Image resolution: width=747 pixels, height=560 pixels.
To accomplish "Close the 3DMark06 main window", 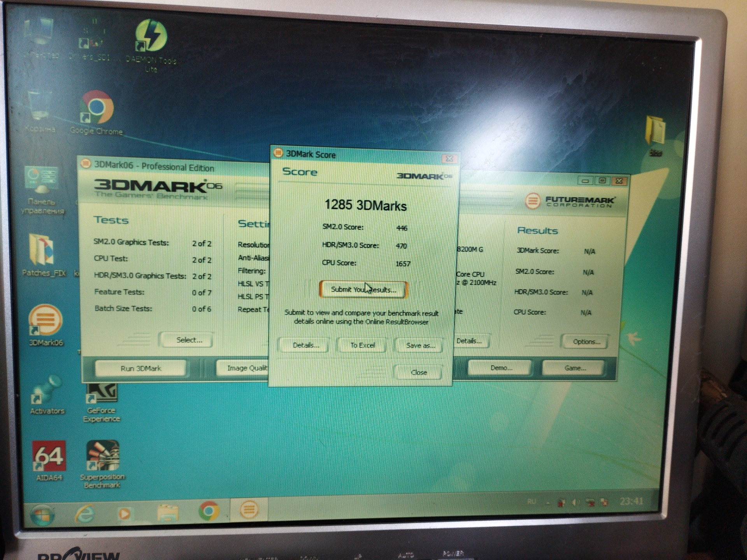I will [x=619, y=181].
